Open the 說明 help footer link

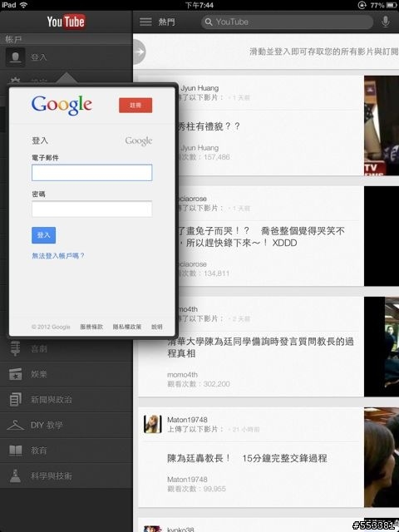click(157, 327)
